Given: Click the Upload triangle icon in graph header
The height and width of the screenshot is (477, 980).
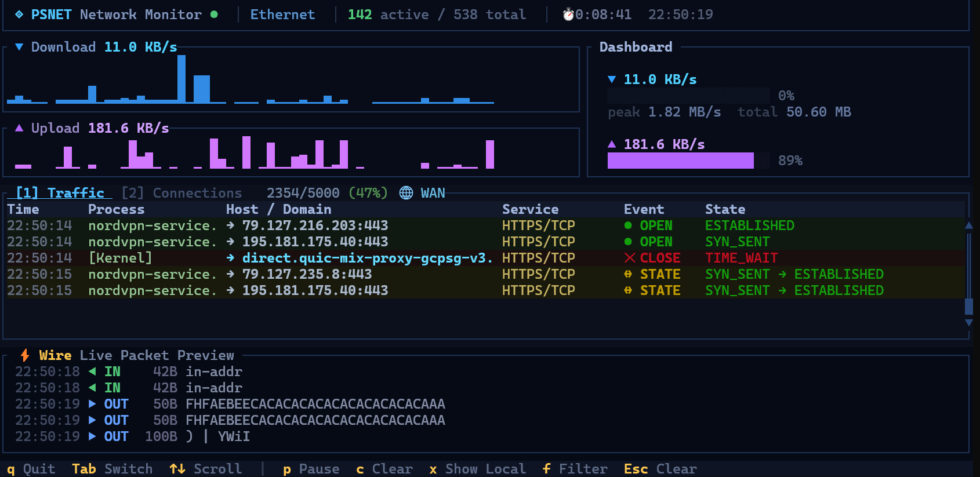Looking at the screenshot, I should pyautogui.click(x=19, y=128).
